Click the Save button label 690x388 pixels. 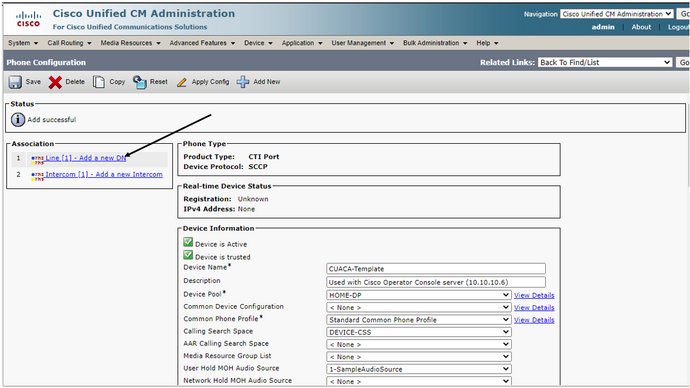pos(33,82)
